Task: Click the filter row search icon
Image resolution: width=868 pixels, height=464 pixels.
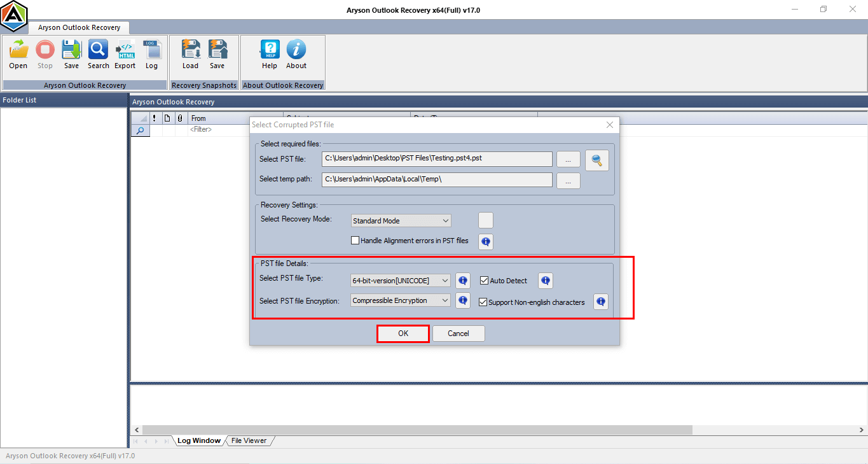Action: 140,130
